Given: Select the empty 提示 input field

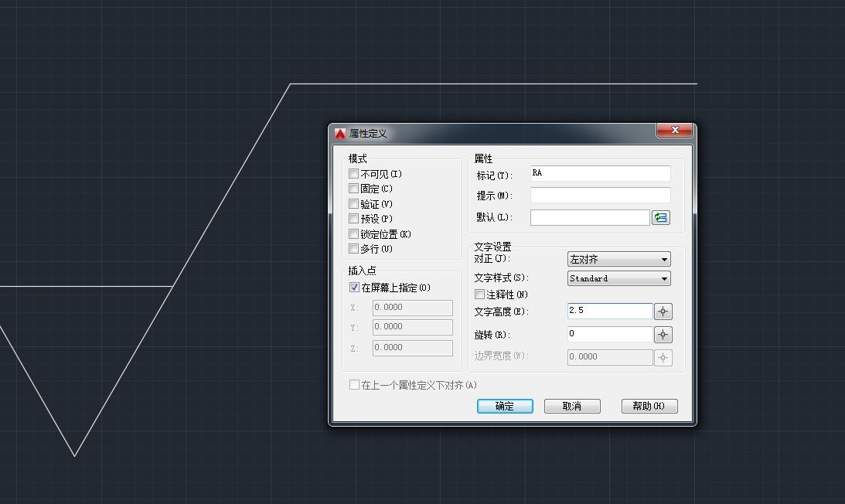Looking at the screenshot, I should 600,195.
